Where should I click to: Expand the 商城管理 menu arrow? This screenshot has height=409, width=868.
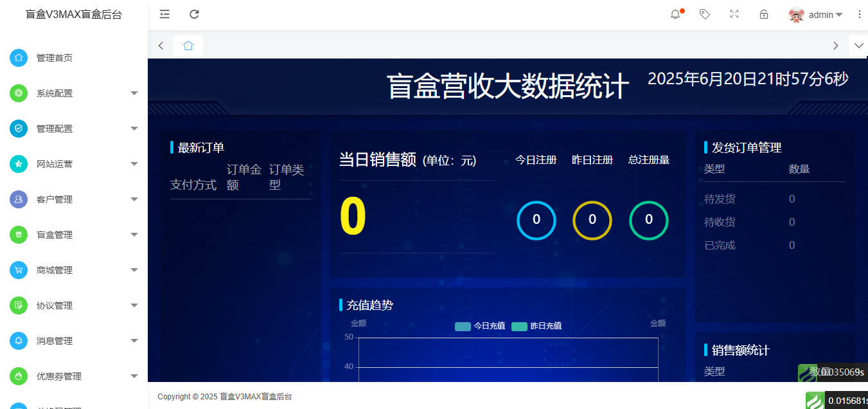pyautogui.click(x=134, y=270)
